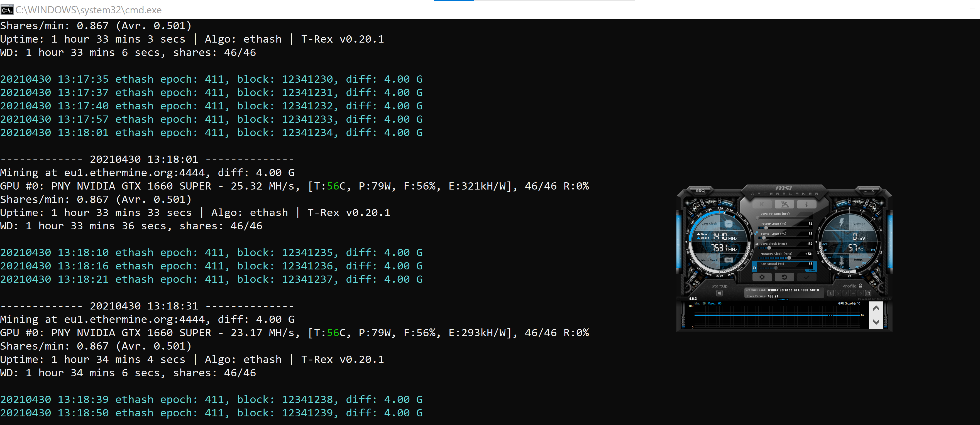Toggle the Profile lock icon
This screenshot has width=980, height=425.
click(x=861, y=286)
